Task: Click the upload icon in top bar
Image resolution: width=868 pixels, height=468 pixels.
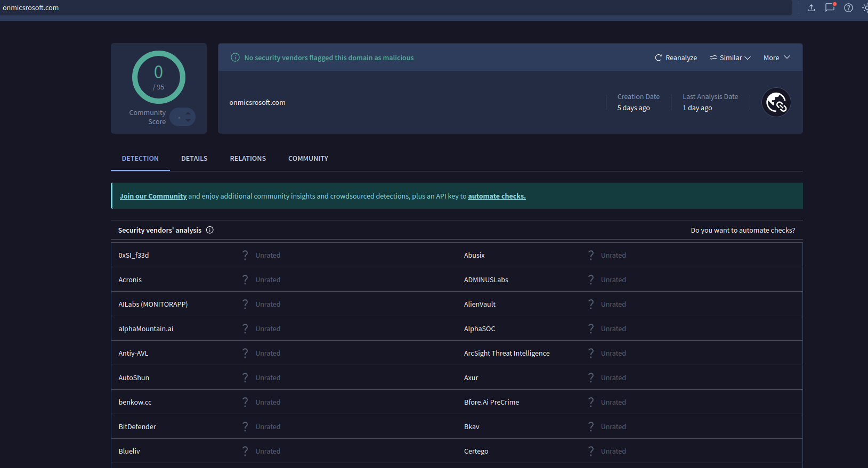Action: point(811,7)
